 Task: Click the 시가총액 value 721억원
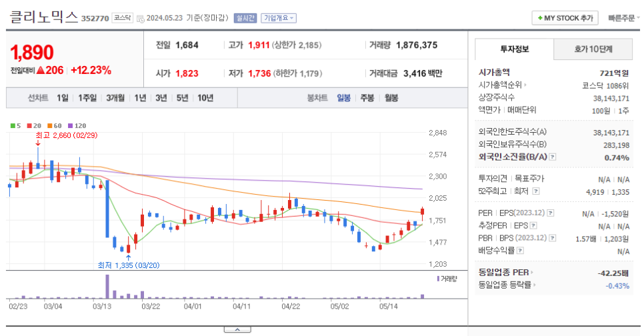click(613, 73)
